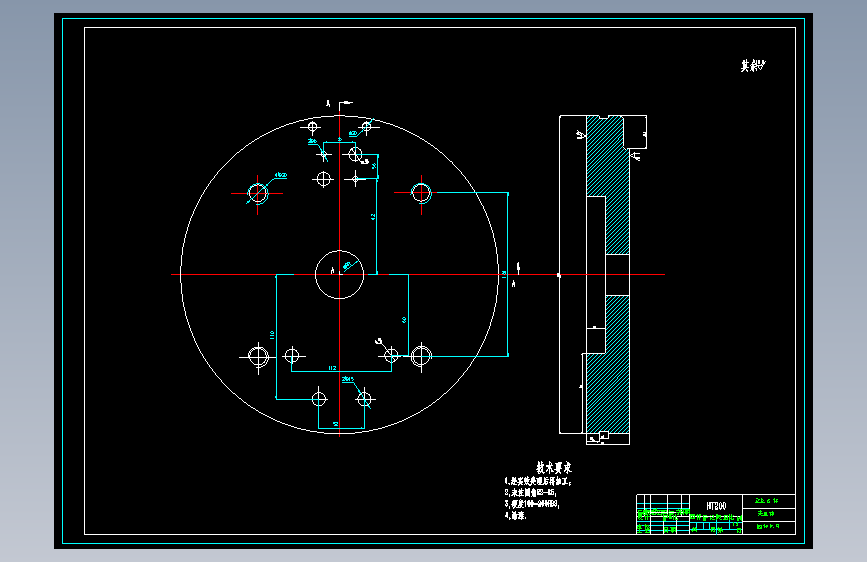The height and width of the screenshot is (562, 867).
Task: Pick the 110 vertical dimension label
Action: 272,335
